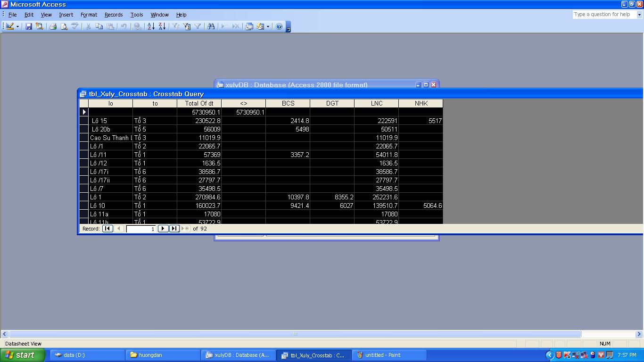
Task: Open the Insert menu
Action: pos(66,15)
